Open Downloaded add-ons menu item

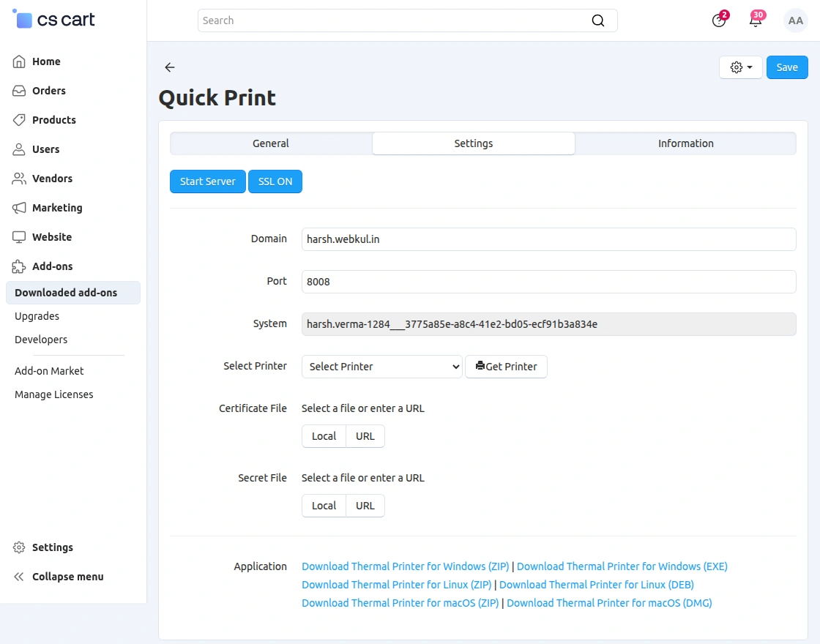(73, 293)
